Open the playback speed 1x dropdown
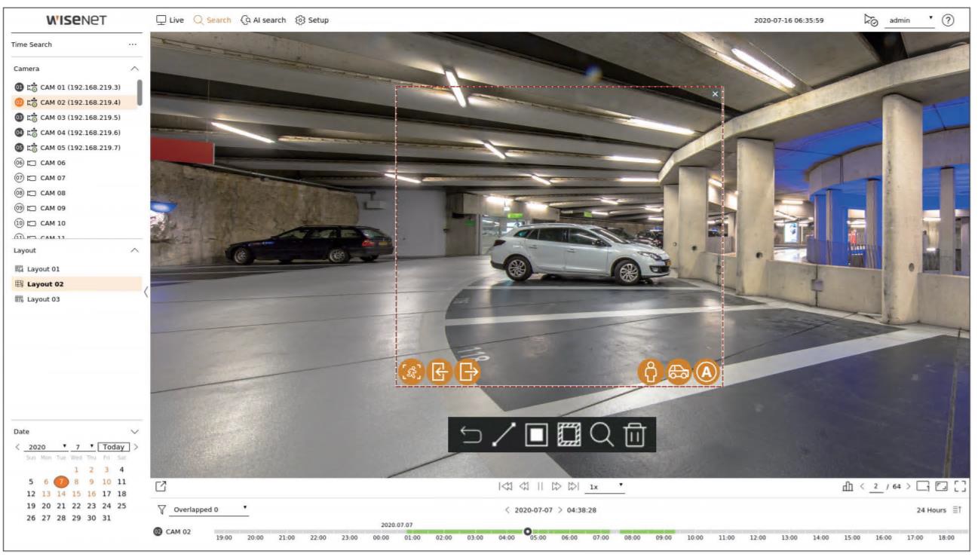This screenshot has height=560, width=978. (606, 487)
